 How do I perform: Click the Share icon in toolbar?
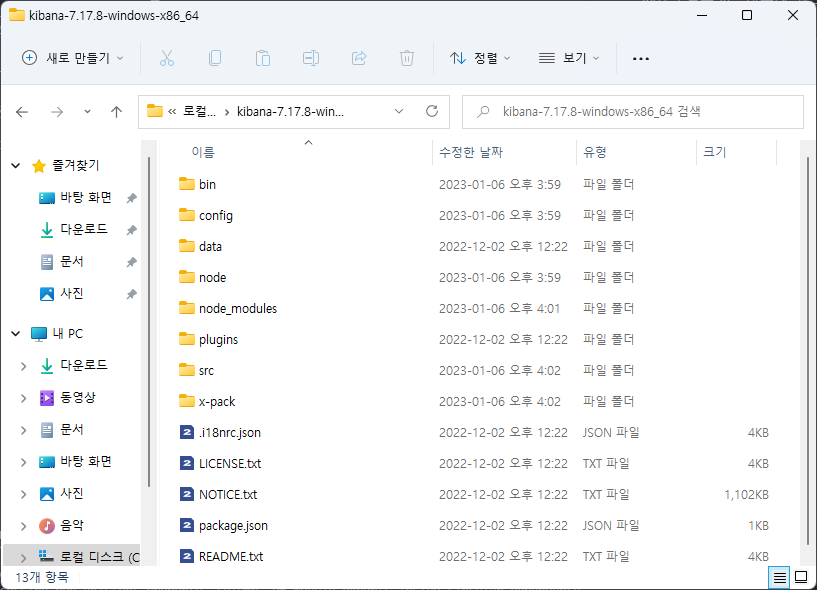coord(359,58)
